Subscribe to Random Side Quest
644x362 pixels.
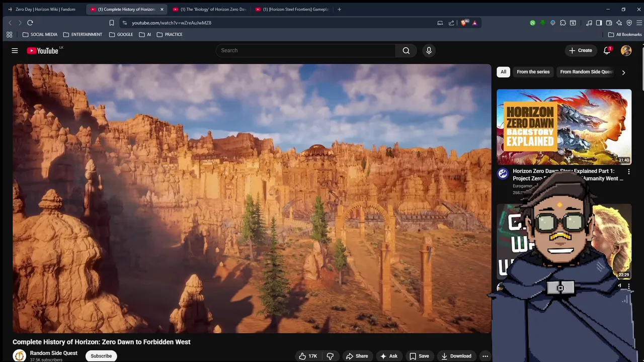point(101,356)
